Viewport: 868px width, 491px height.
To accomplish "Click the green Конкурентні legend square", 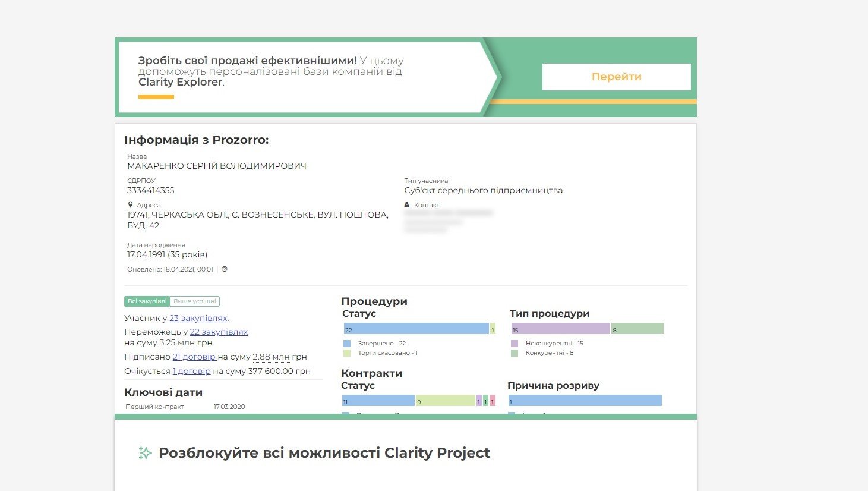I will click(x=515, y=353).
